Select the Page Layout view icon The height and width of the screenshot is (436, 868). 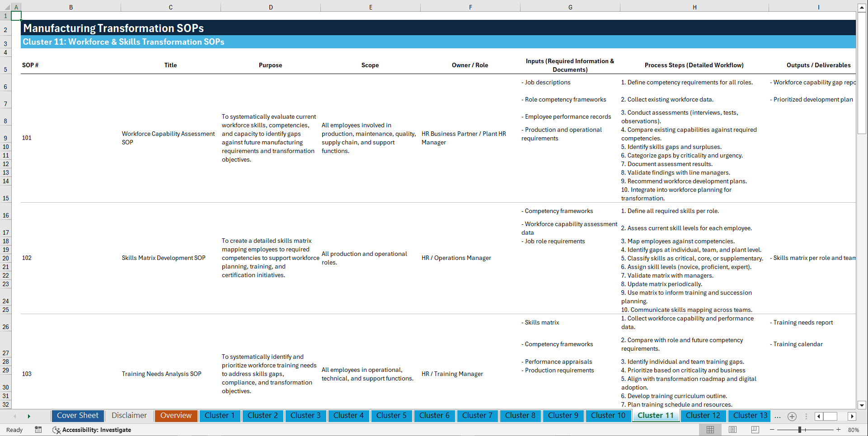coord(732,430)
